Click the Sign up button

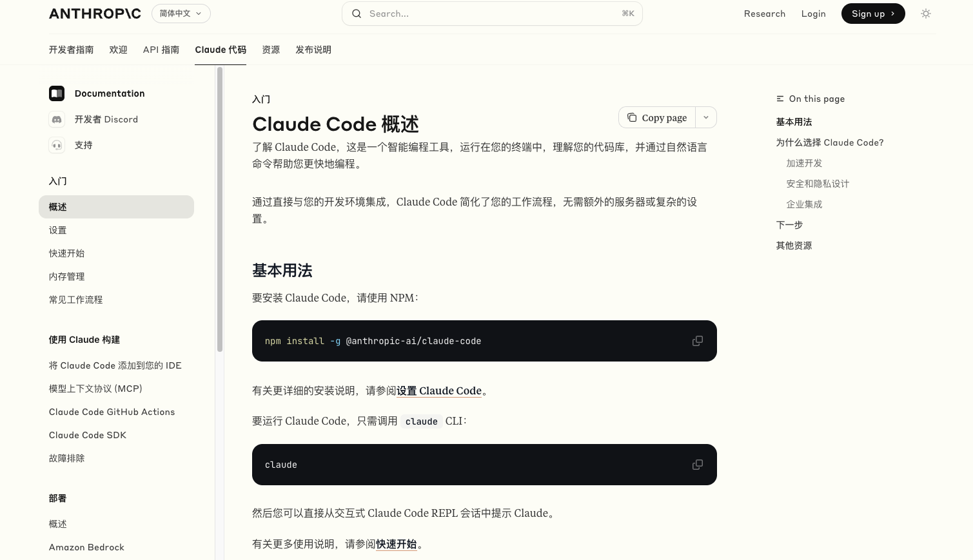click(x=873, y=14)
